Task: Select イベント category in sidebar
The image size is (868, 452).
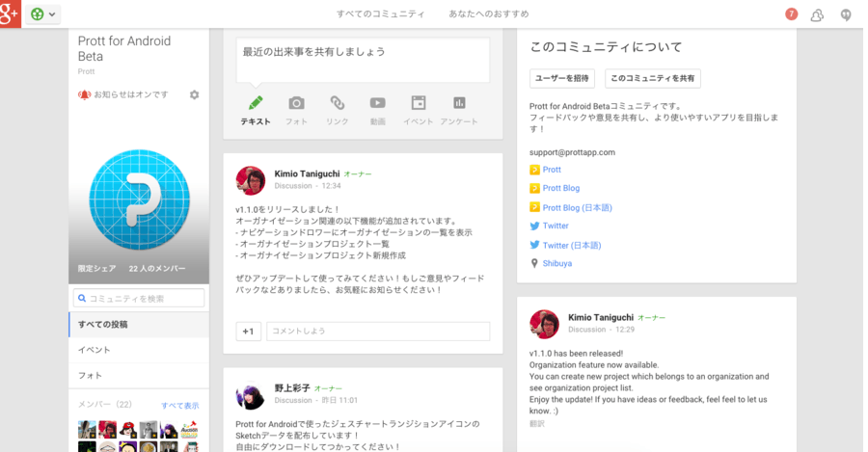Action: (139, 350)
